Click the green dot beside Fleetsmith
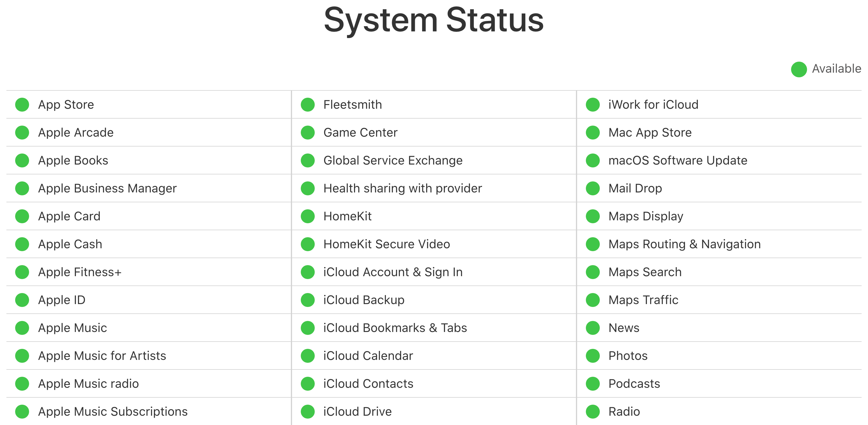868x425 pixels. click(307, 105)
